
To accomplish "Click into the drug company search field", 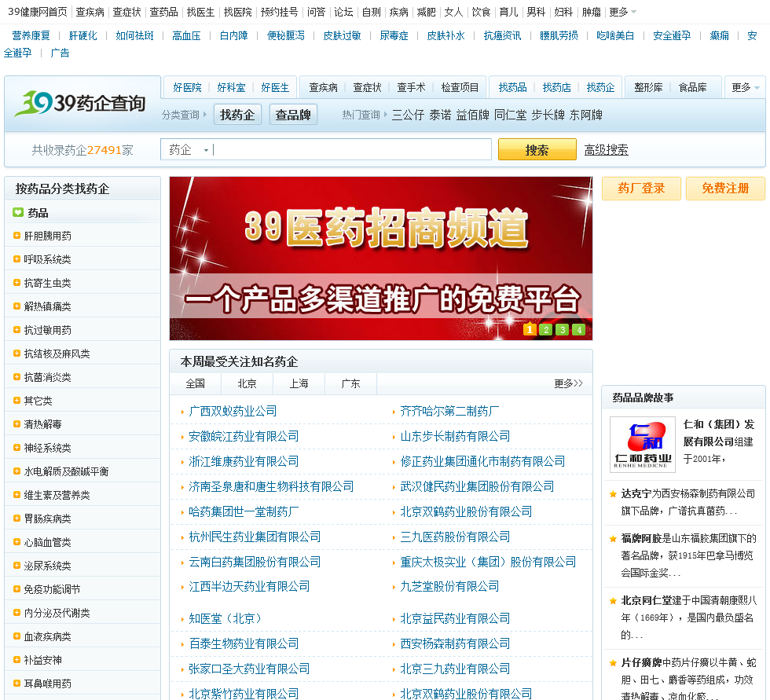I will 352,150.
